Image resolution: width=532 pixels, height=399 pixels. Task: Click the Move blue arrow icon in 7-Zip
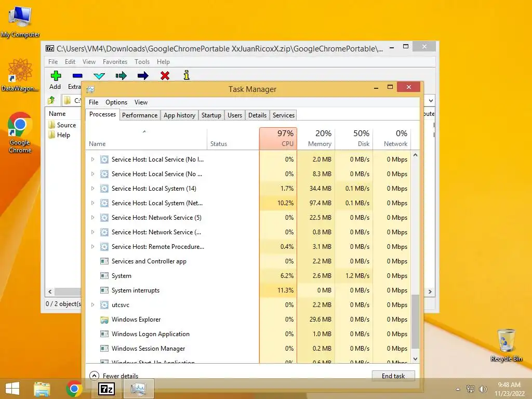point(143,75)
